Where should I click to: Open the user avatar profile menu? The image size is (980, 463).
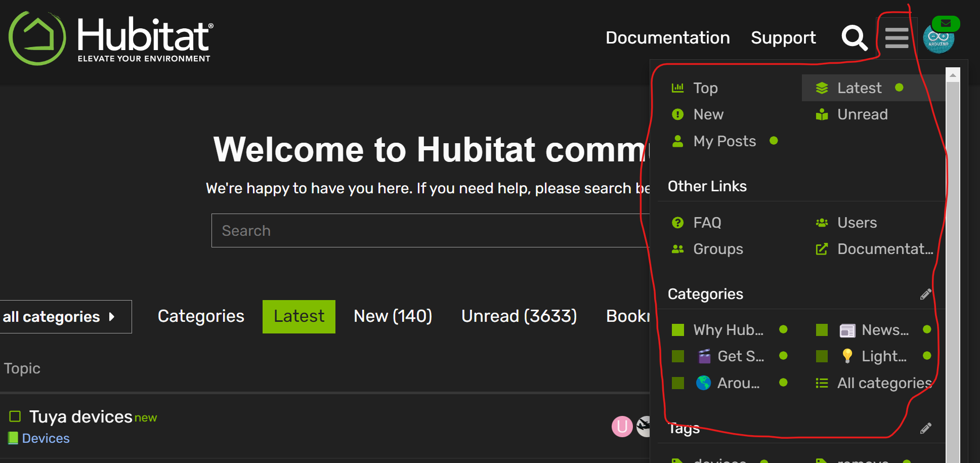click(939, 38)
